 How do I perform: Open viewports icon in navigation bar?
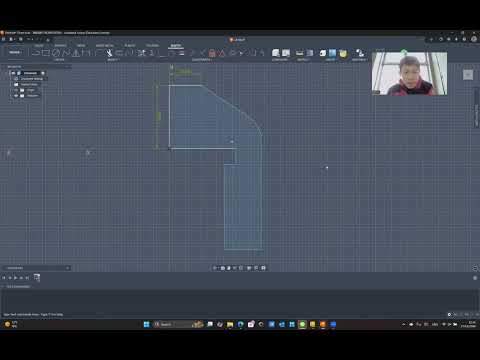(263, 268)
